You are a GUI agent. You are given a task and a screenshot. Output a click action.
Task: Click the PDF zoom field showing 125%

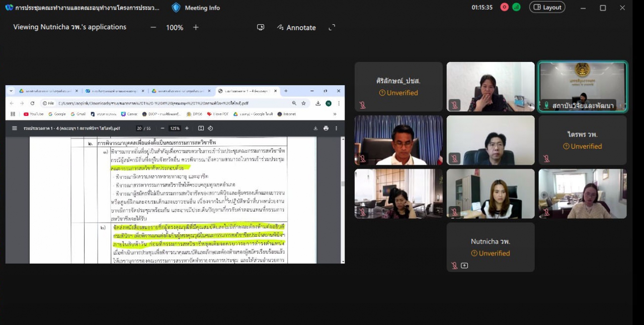pyautogui.click(x=175, y=128)
